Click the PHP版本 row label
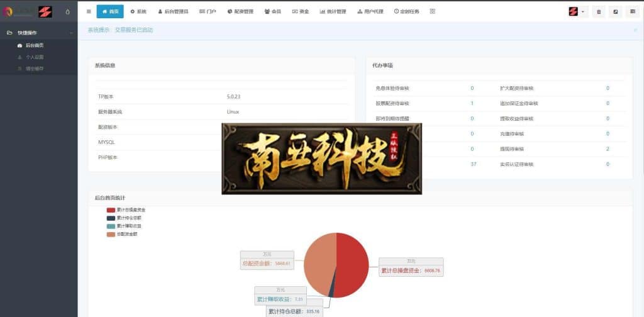 tap(108, 157)
